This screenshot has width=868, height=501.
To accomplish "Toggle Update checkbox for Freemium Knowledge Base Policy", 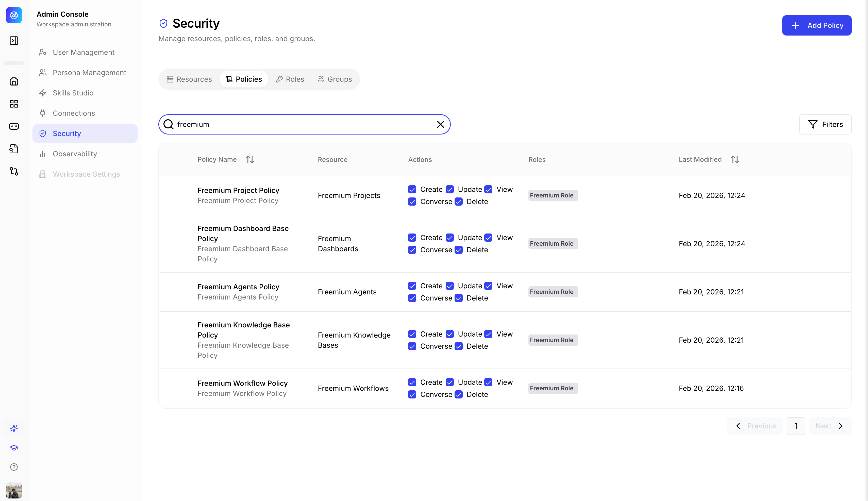I will [450, 334].
